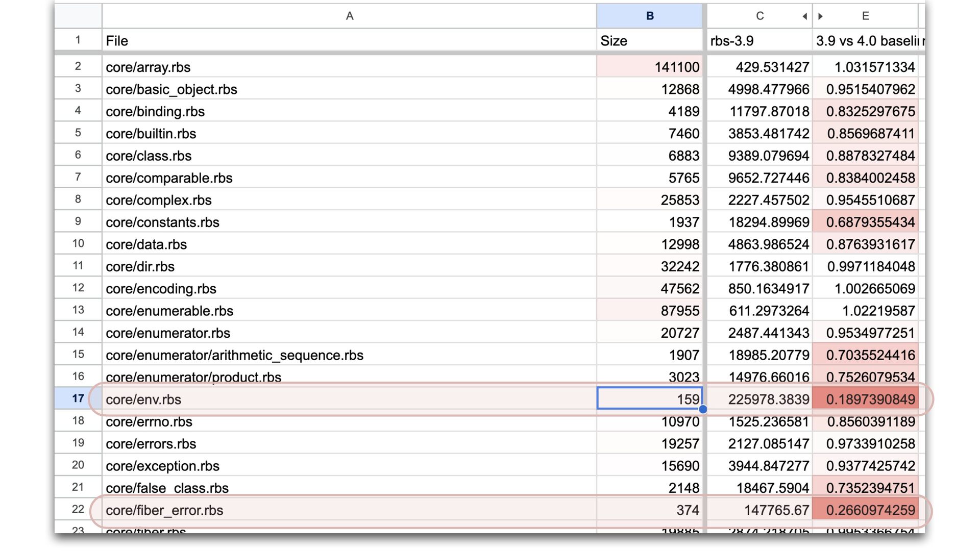Image resolution: width=980 pixels, height=551 pixels.
Task: Select column C header
Action: [x=759, y=16]
